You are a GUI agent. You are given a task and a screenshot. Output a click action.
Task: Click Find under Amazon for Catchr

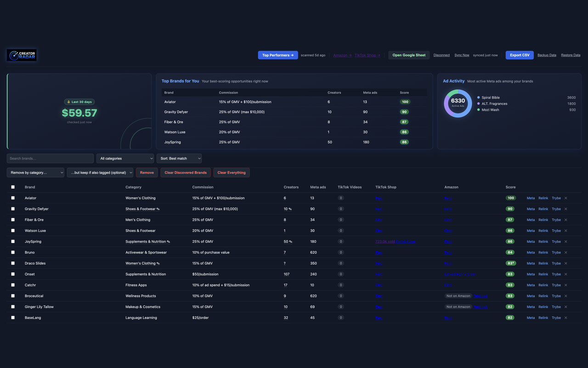[448, 285]
